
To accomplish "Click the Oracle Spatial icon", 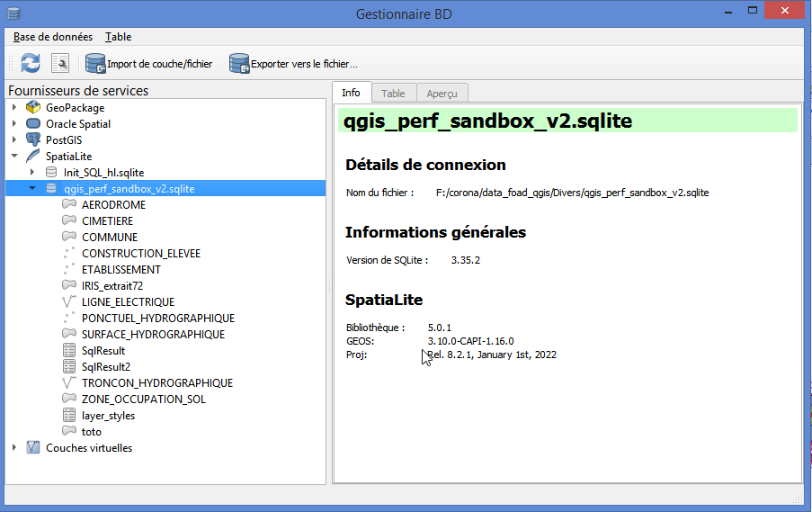I will (x=33, y=123).
